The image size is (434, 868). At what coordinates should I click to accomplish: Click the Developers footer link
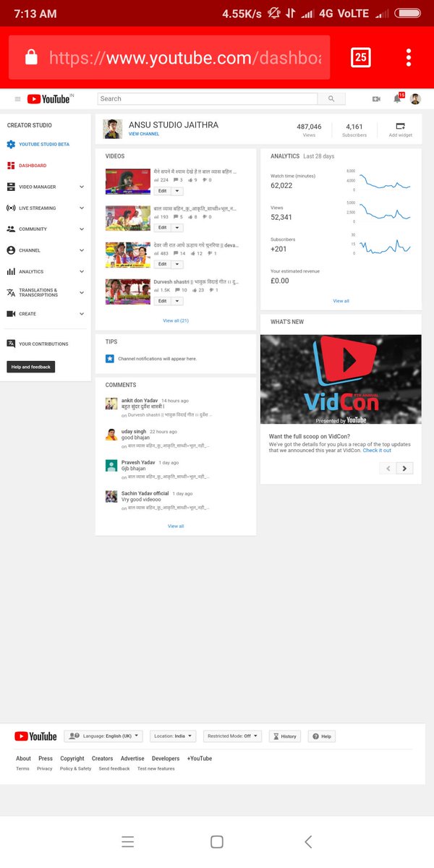[x=166, y=758]
